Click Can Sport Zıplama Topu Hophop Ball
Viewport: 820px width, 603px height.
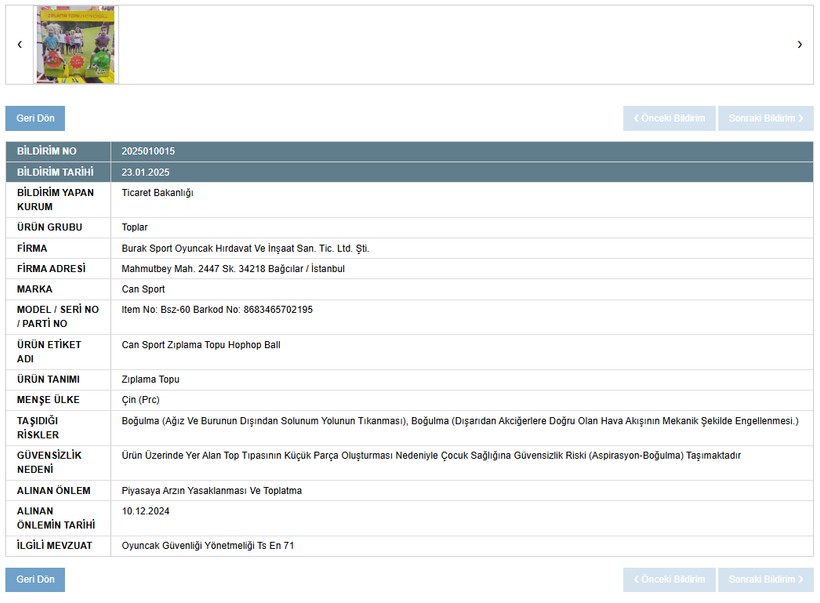point(201,345)
